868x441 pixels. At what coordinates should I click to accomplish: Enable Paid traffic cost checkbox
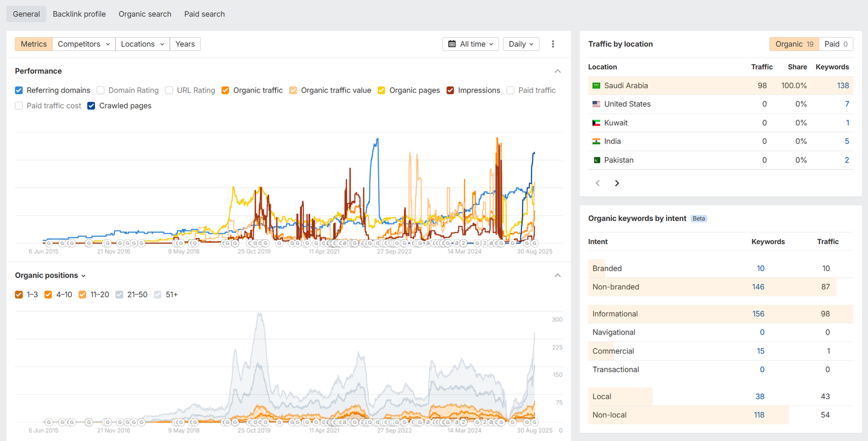tap(19, 106)
